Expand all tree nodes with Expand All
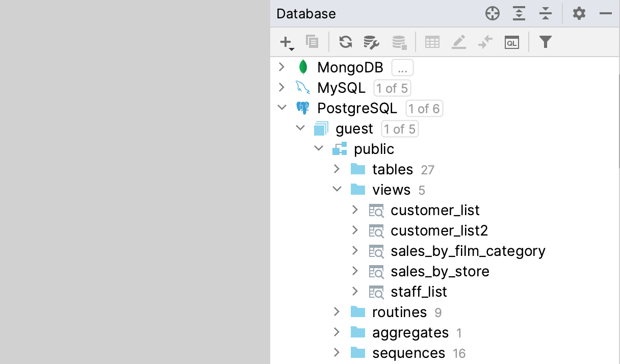This screenshot has width=620, height=364. pos(519,14)
